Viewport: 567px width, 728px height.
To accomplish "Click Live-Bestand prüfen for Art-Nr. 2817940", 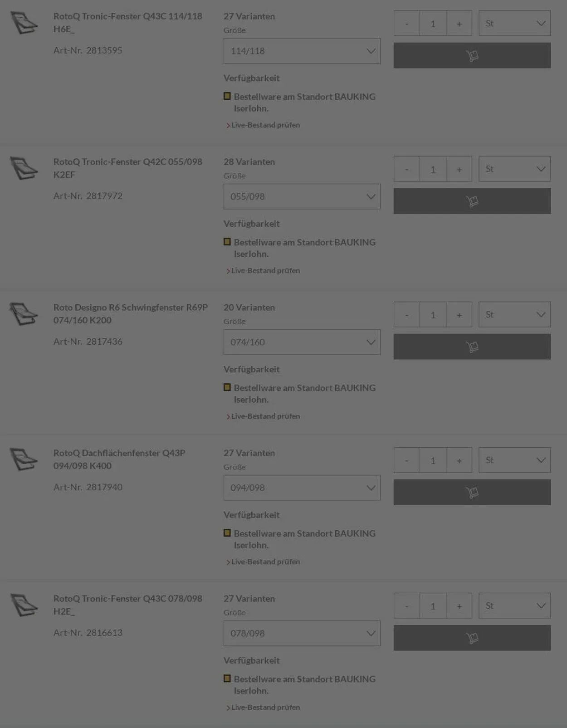I will click(265, 562).
